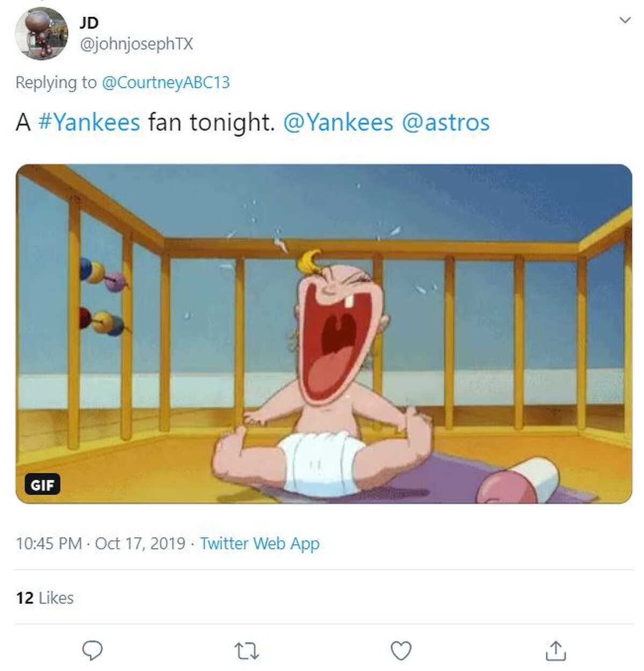The height and width of the screenshot is (671, 644).
Task: Open the @CourtneyABC13 profile link
Action: pos(166,83)
